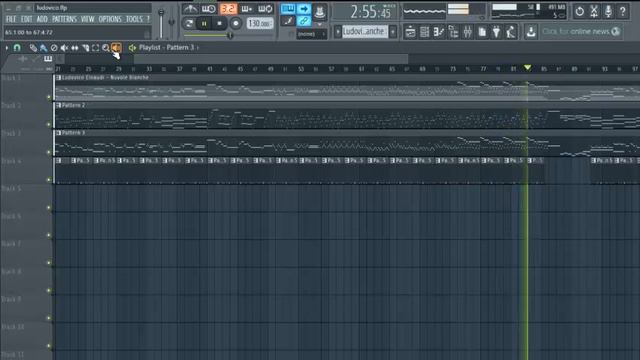Image resolution: width=640 pixels, height=360 pixels.
Task: Toggle the loop recording button
Action: 266,9
